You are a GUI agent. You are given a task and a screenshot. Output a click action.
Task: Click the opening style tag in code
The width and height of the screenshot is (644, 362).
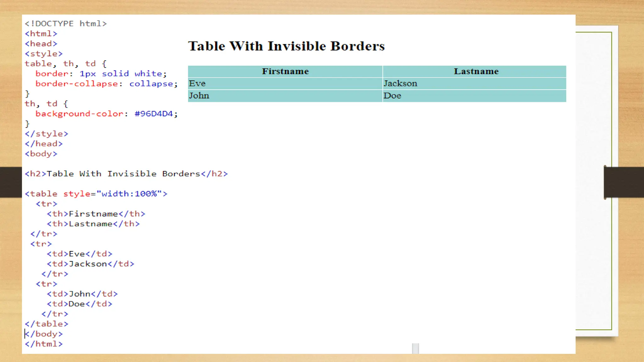point(44,54)
